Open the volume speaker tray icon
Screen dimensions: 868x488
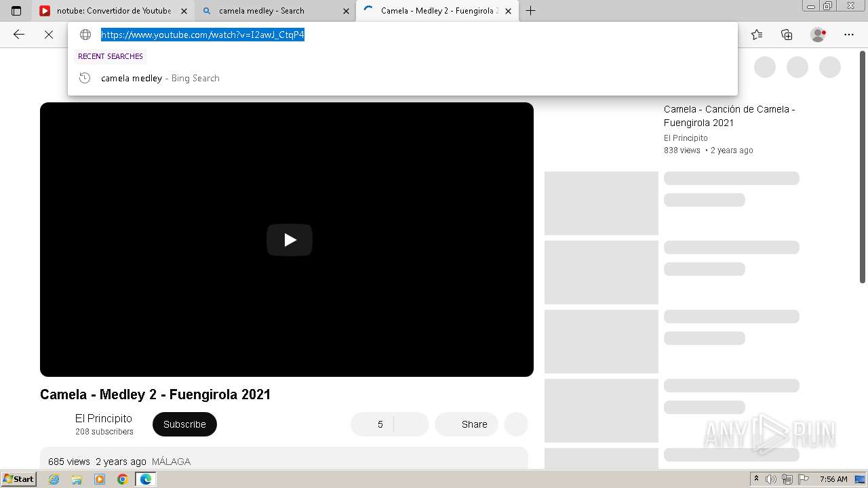[x=771, y=479]
